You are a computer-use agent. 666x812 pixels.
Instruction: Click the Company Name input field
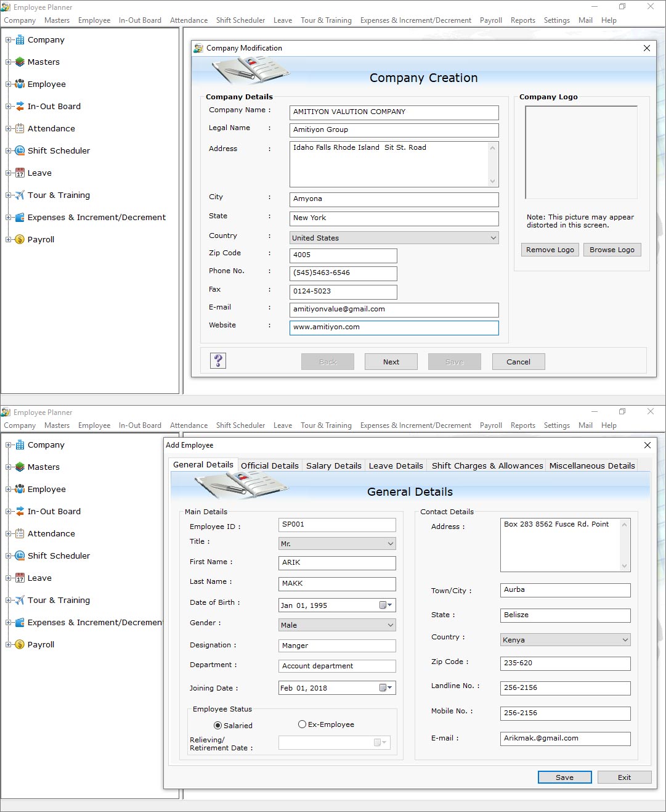[x=394, y=112]
